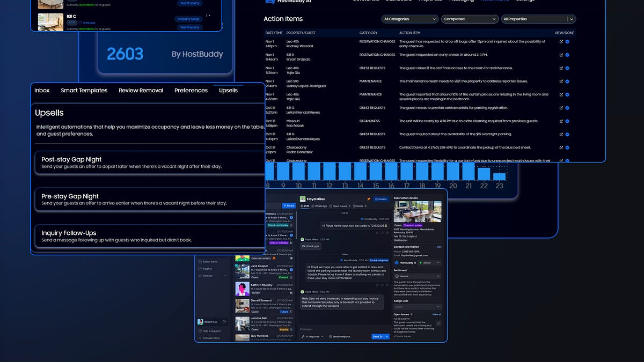Switch to Smart Templates tab
Viewport: 644px width, 362px height.
[x=84, y=90]
